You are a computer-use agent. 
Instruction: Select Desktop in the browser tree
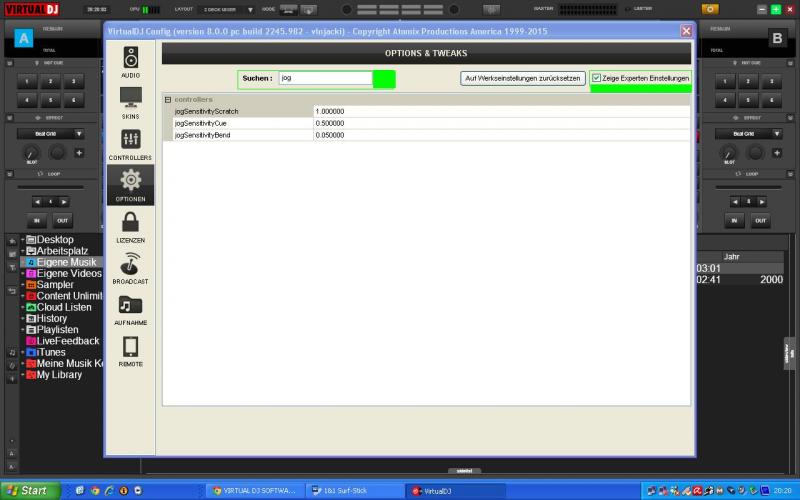pos(55,239)
